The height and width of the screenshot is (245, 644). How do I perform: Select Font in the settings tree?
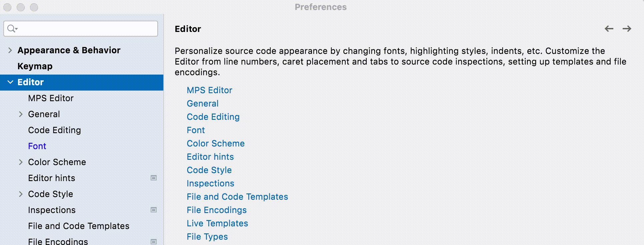coord(37,146)
